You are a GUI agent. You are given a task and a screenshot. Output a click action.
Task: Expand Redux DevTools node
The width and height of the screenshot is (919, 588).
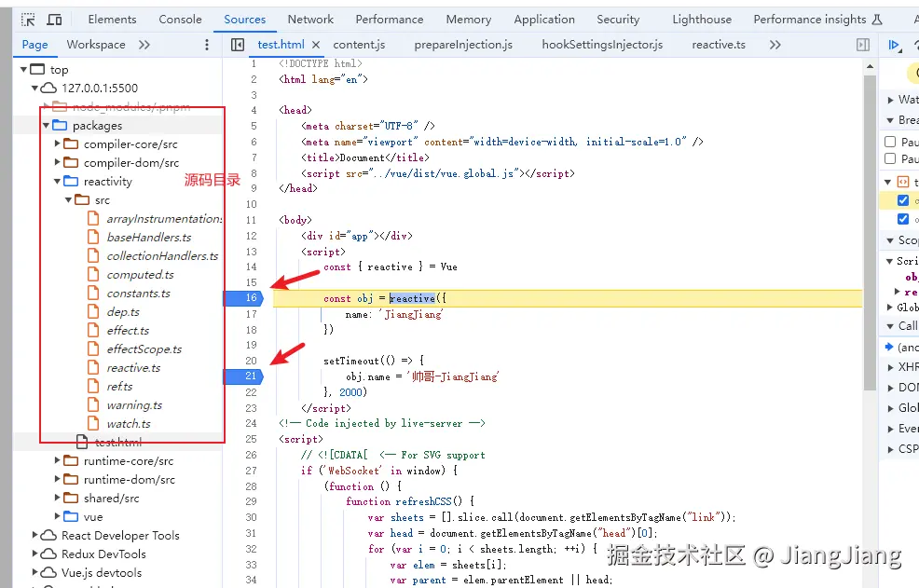[x=35, y=554]
